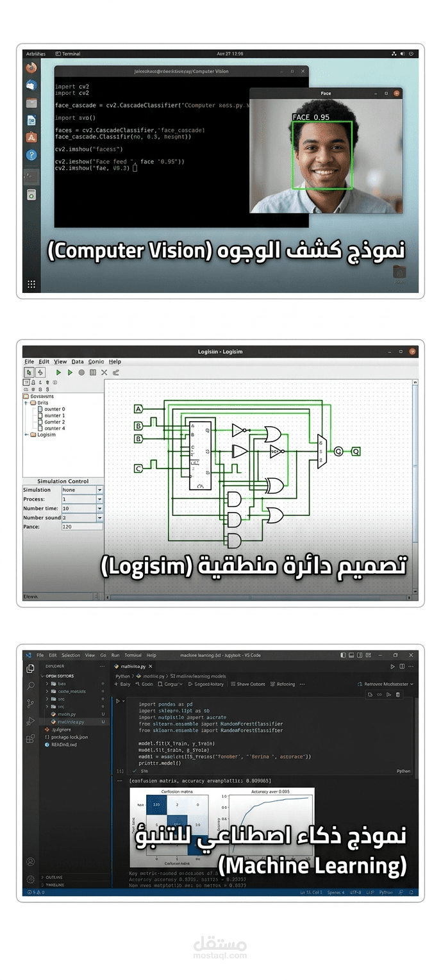Viewport: 441px width, 980px height.
Task: Expand the Drits folder in the Logisim tree
Action: [26, 403]
